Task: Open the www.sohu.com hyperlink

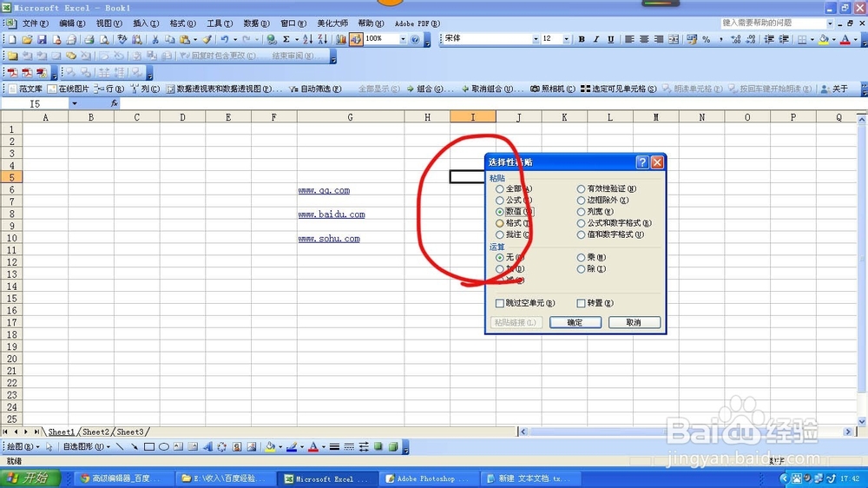Action: (x=329, y=239)
